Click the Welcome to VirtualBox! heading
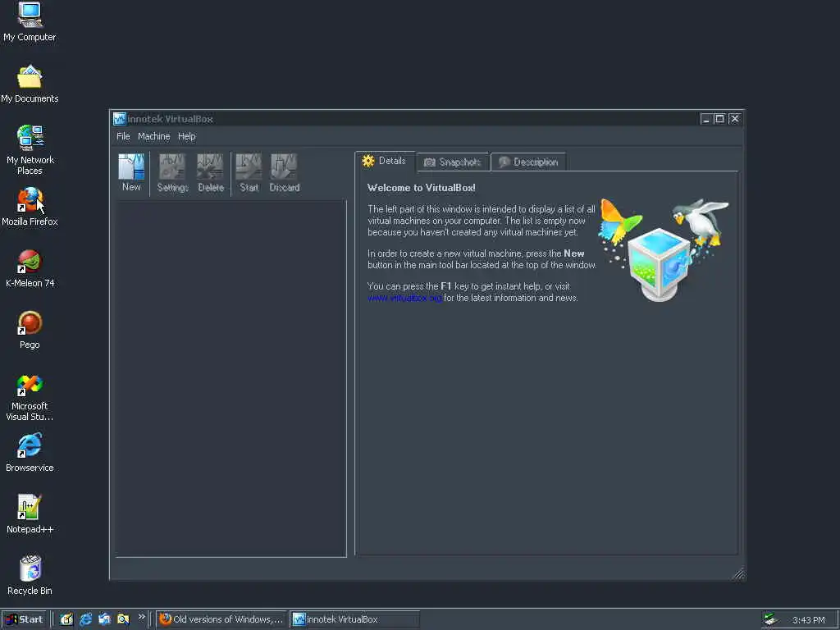 tap(421, 188)
